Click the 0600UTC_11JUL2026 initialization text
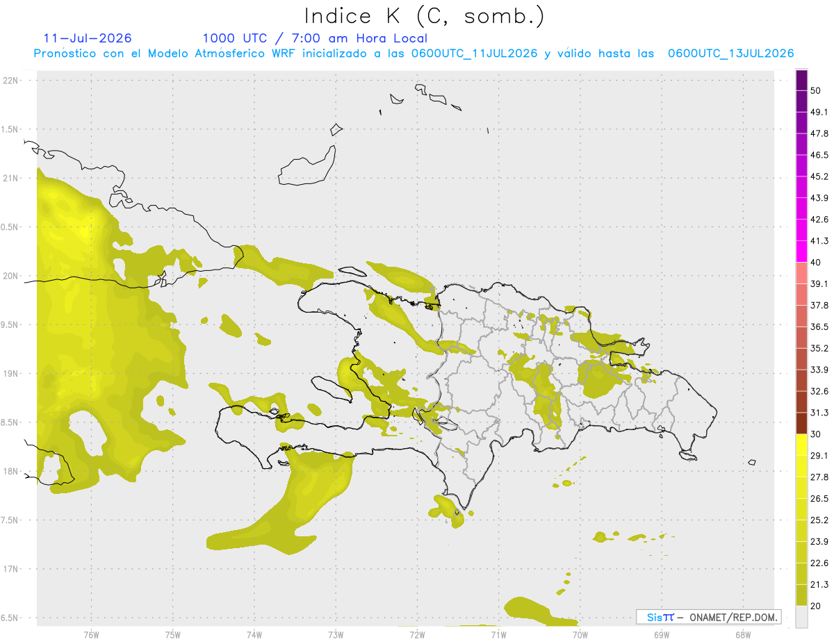The width and height of the screenshot is (834, 644). click(x=474, y=53)
